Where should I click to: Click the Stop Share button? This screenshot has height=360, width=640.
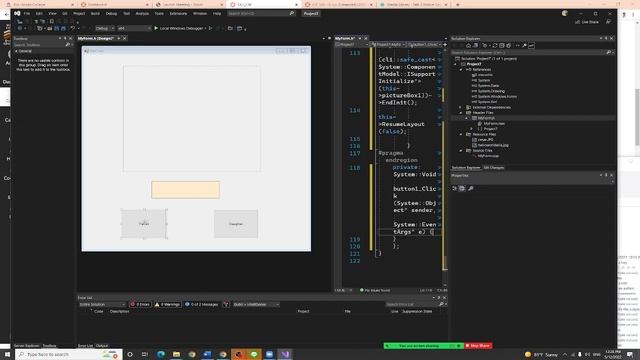[478, 346]
